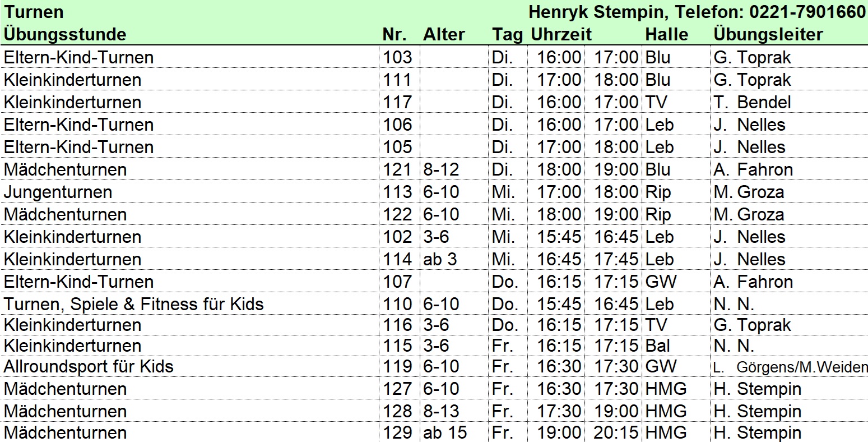Click the Henryk Stempin telephone contact text
Screen dimensions: 868x442
pyautogui.click(x=697, y=12)
